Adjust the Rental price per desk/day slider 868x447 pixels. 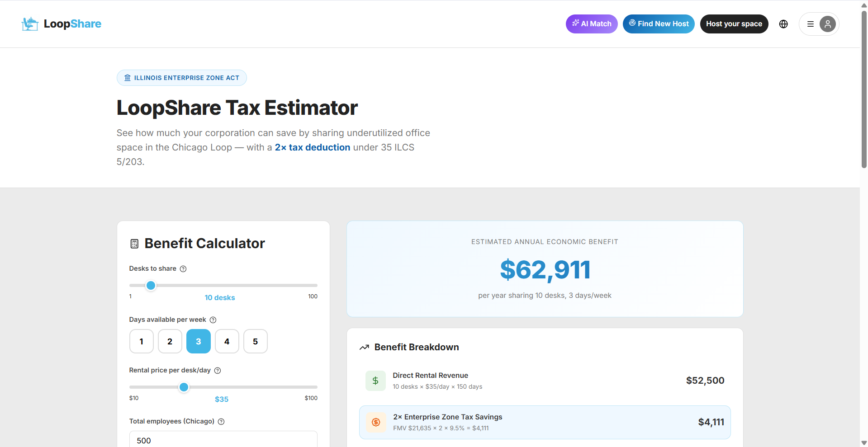[184, 387]
